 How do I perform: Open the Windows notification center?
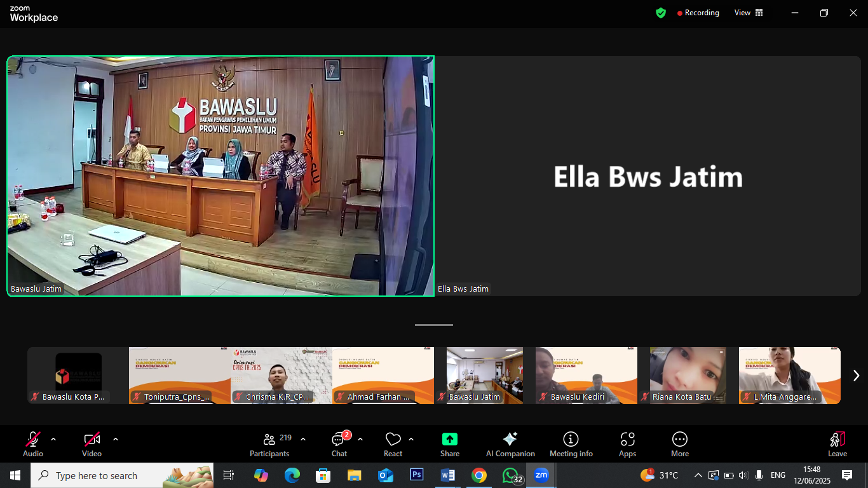[847, 475]
